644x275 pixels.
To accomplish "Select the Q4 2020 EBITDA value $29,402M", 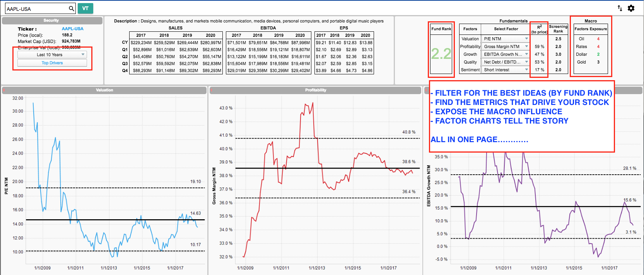I will pos(301,70).
